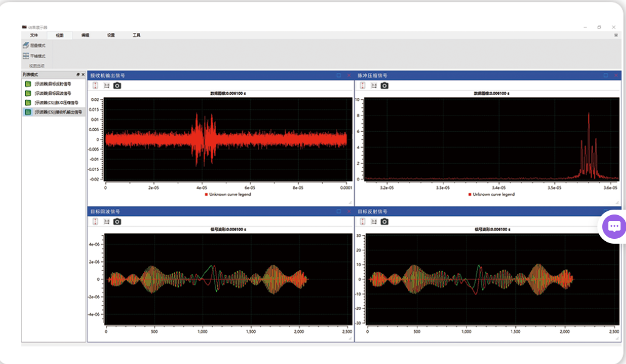The image size is (626, 364).
Task: Click the 目标反射信号 panel title bar
Action: pyautogui.click(x=488, y=211)
